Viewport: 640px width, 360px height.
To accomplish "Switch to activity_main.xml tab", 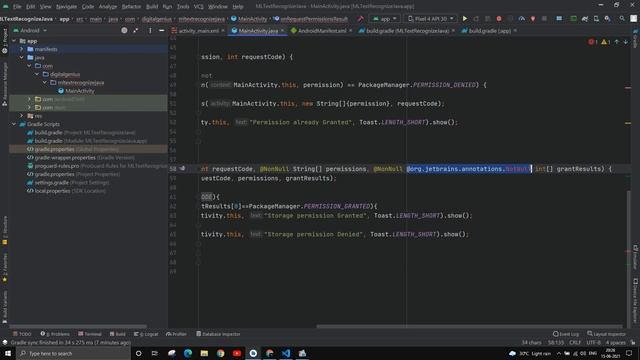I will [198, 31].
